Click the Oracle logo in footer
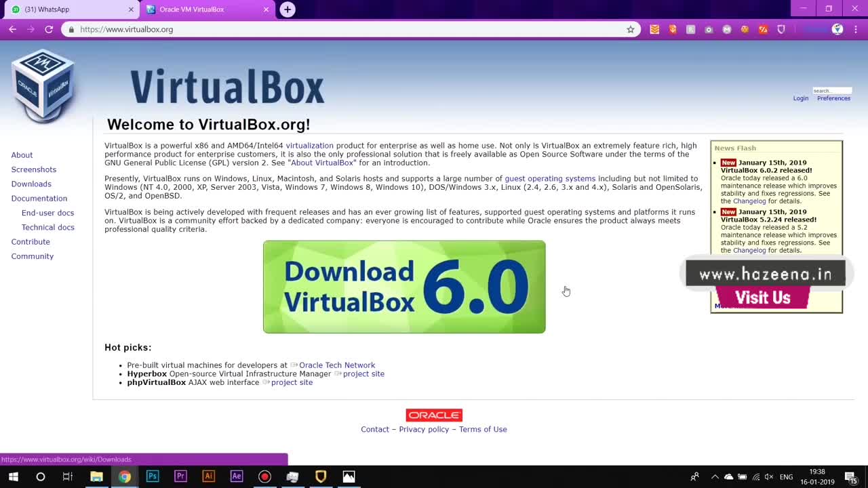Image resolution: width=868 pixels, height=488 pixels. pos(434,415)
